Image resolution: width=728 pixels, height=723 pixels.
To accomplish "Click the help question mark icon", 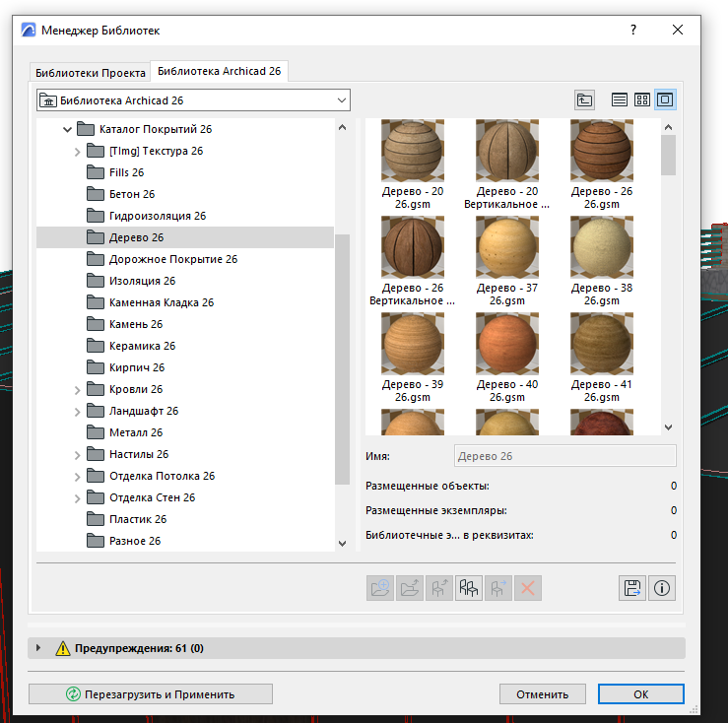I will tap(633, 31).
